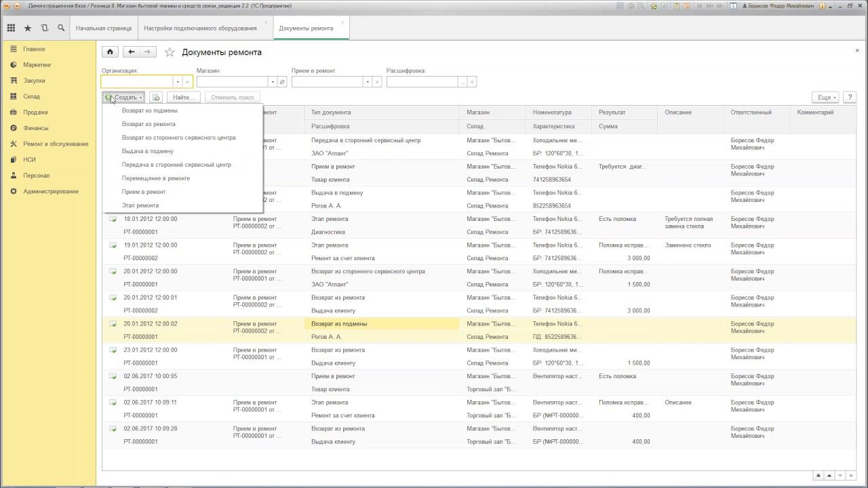Clear the Расшифровка filter with its X
Viewport: 868px width, 488px height.
pos(472,82)
